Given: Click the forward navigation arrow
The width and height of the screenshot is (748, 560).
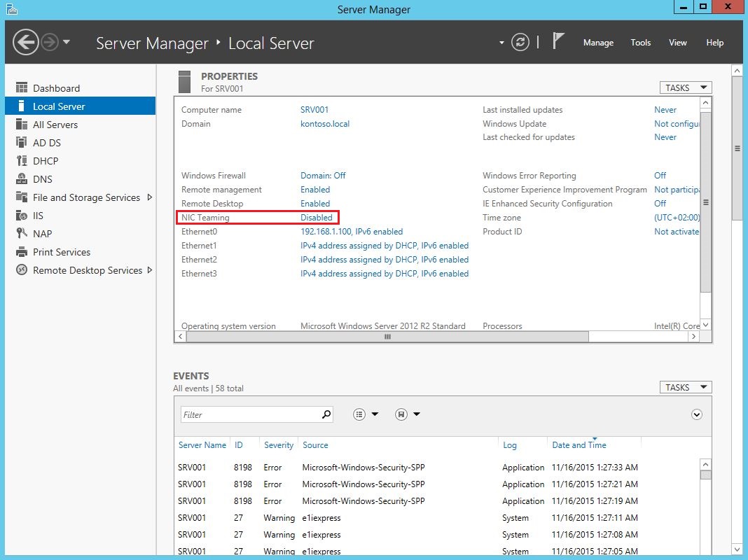Looking at the screenshot, I should click(x=49, y=43).
